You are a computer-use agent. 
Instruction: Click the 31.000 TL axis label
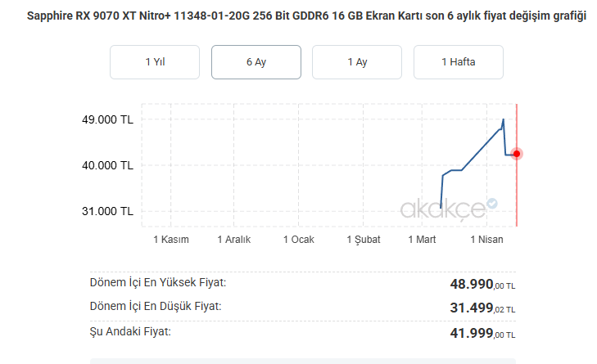click(x=106, y=211)
